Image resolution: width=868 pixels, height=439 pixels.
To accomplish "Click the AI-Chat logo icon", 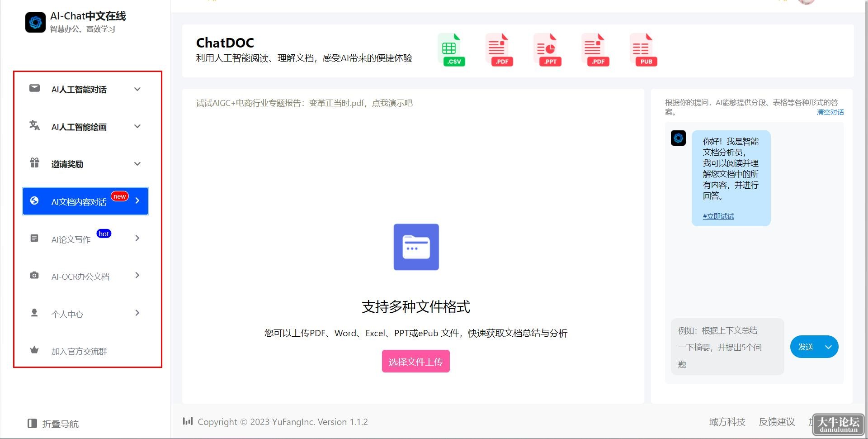I will tap(35, 22).
